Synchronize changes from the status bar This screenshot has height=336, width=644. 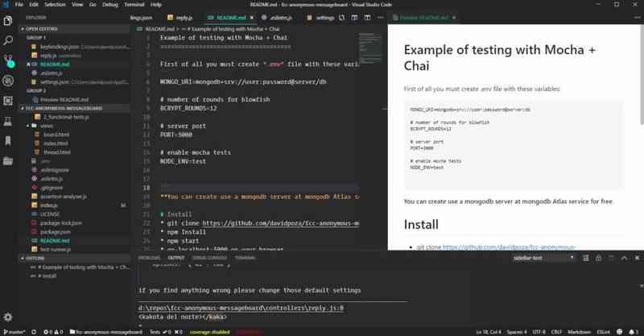[34, 332]
